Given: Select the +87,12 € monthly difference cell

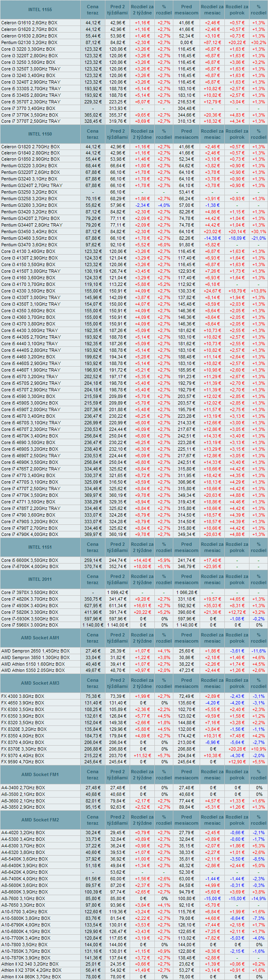Looking at the screenshot, I should (x=212, y=42).
